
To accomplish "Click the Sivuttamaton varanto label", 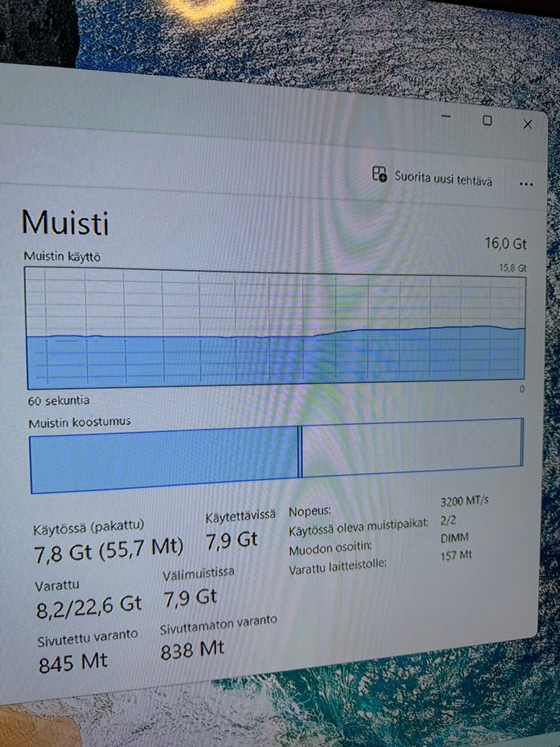I will tap(218, 624).
